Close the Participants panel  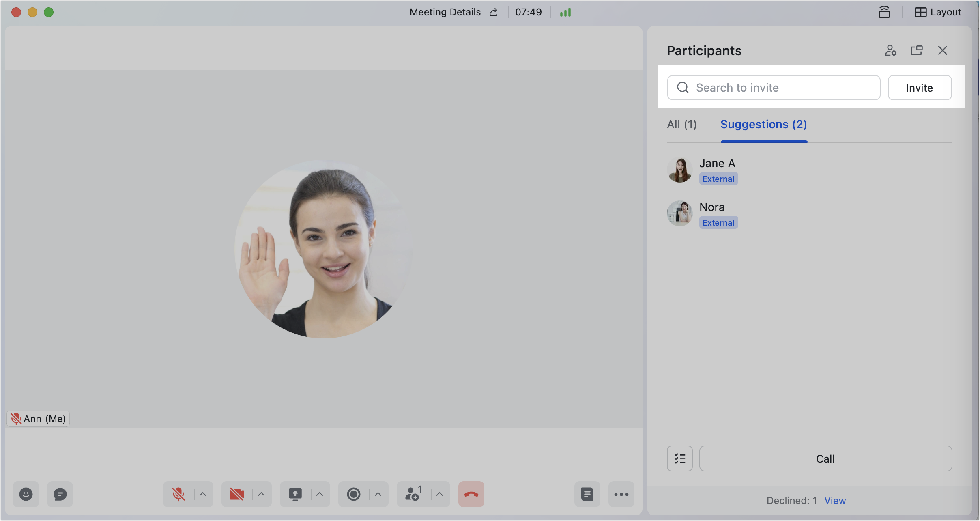pos(943,50)
